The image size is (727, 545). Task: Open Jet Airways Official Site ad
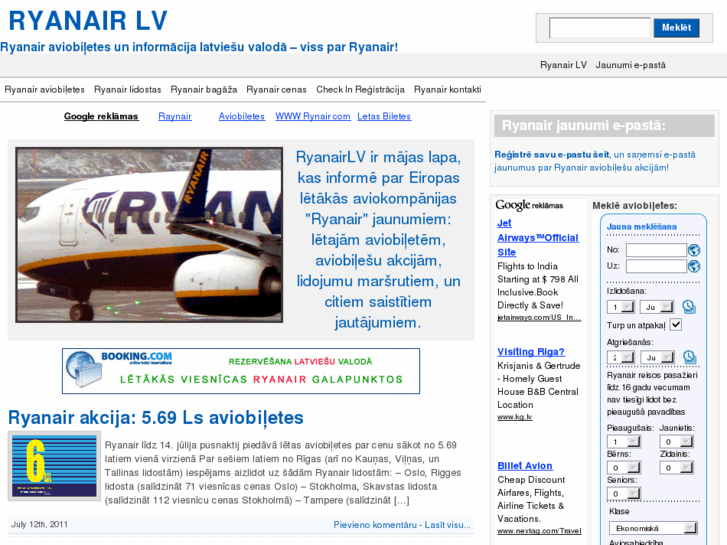click(x=538, y=237)
